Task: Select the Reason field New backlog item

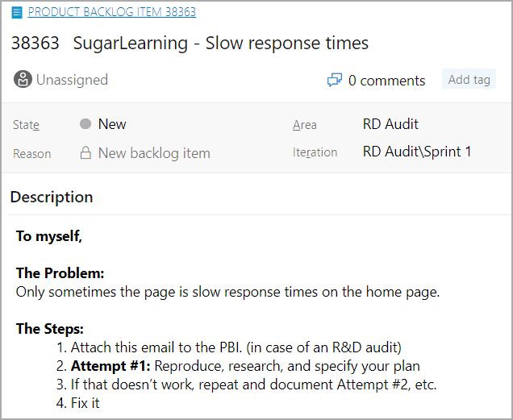Action: 154,152
